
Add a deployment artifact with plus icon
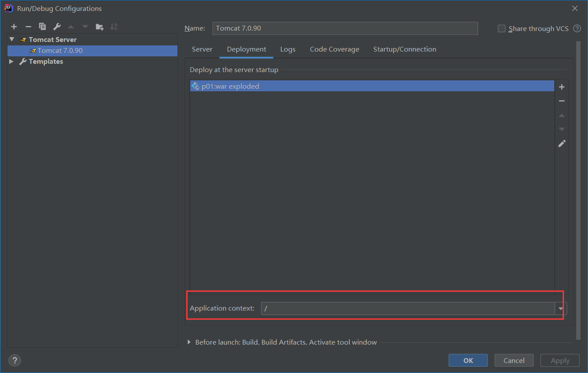pyautogui.click(x=562, y=87)
